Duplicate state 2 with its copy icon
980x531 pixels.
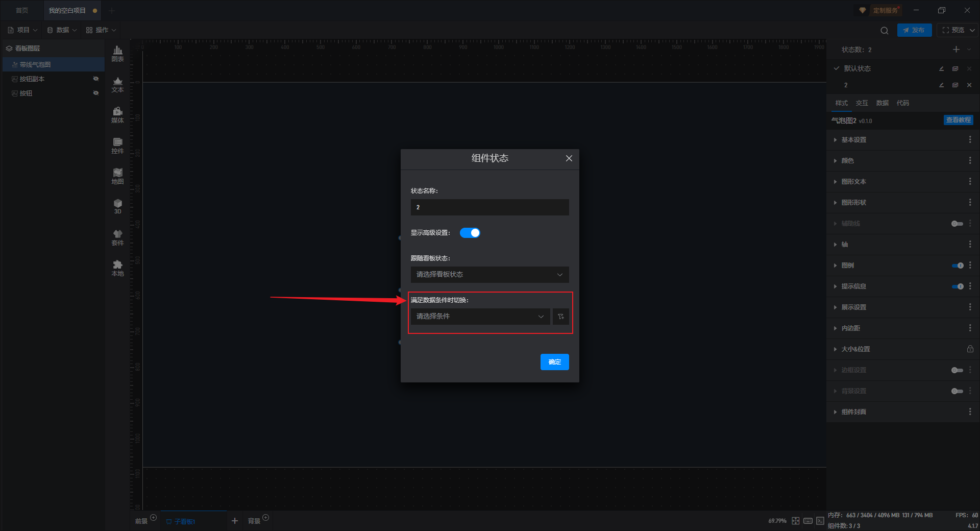(955, 85)
